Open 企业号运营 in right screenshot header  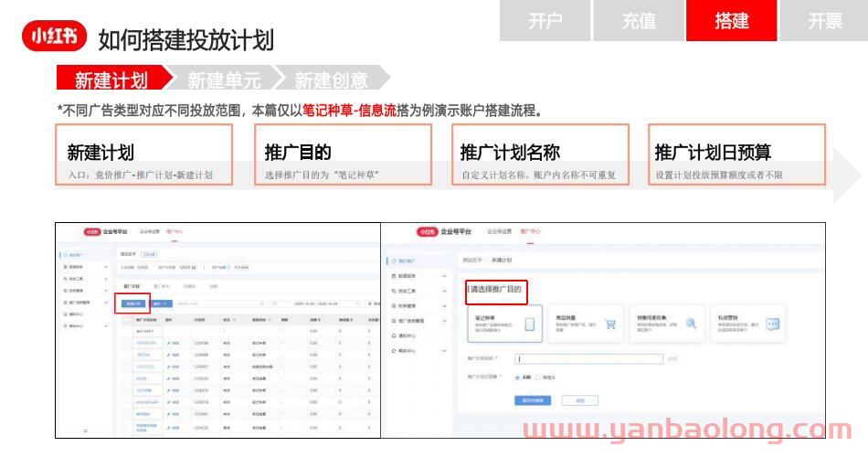tap(499, 231)
